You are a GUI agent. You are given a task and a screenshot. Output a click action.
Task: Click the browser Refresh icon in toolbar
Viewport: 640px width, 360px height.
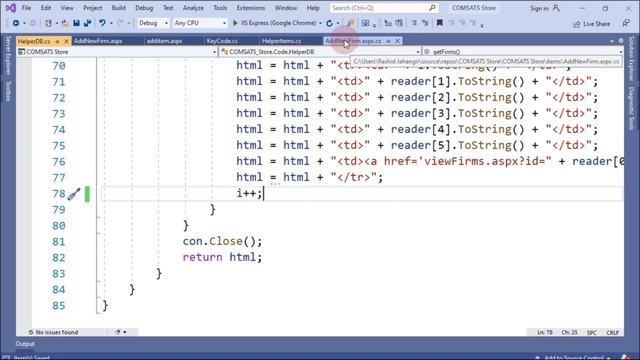point(330,23)
